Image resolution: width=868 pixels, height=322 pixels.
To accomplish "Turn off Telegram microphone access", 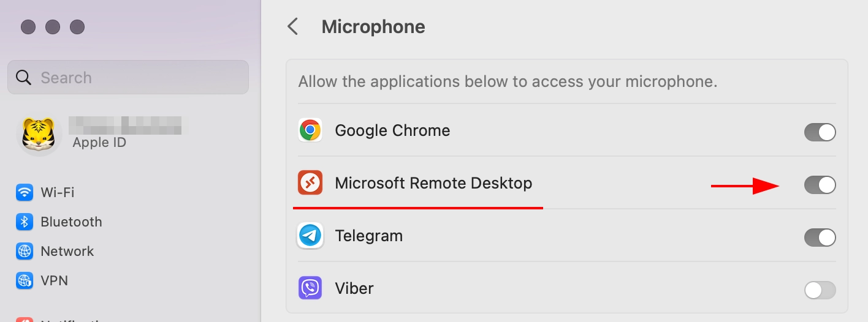I will [x=820, y=238].
